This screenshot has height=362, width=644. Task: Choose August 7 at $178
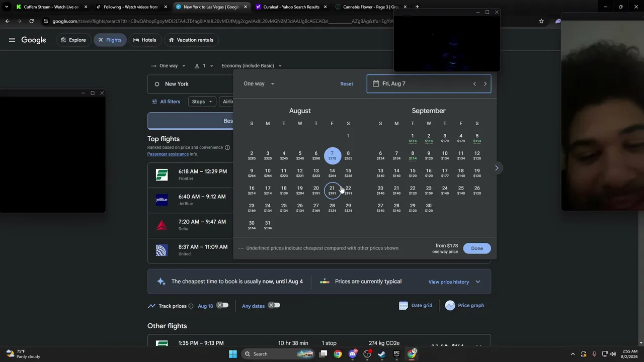(332, 155)
